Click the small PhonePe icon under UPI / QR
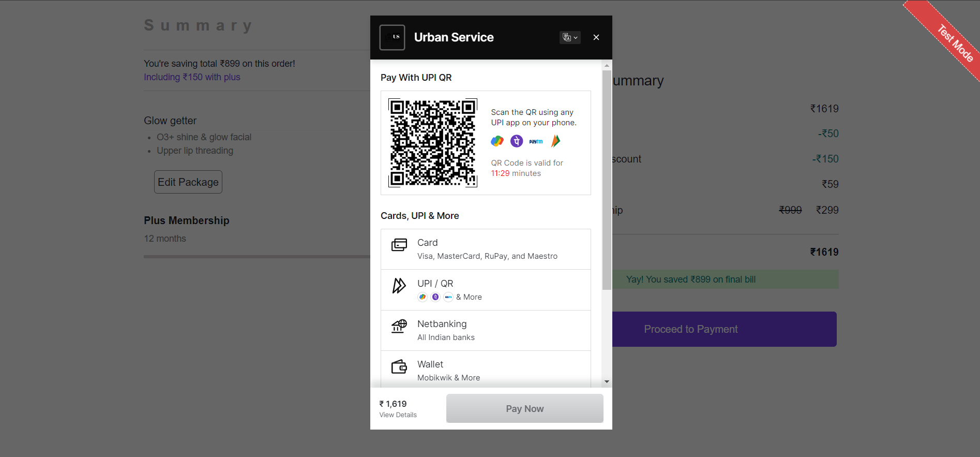980x457 pixels. coord(435,297)
